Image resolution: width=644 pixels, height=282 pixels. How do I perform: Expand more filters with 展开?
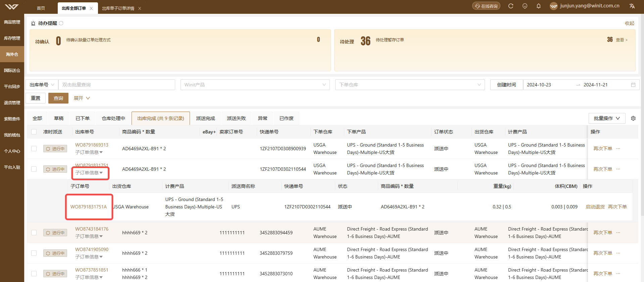point(82,98)
